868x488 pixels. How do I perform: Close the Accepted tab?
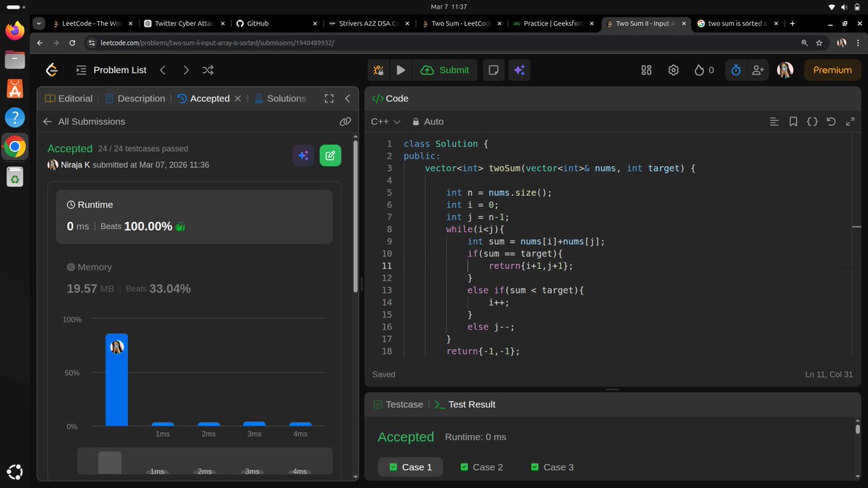(237, 98)
